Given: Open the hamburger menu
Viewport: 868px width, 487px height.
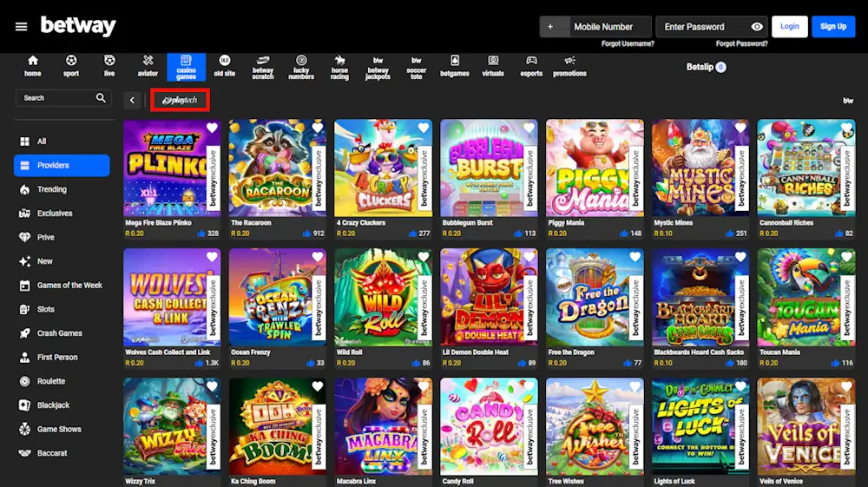Looking at the screenshot, I should (x=21, y=27).
